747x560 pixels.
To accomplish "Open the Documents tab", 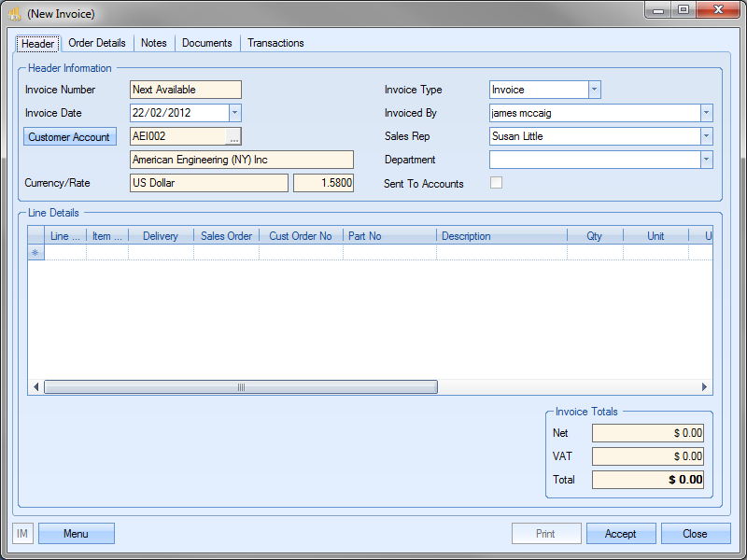I will tap(206, 43).
